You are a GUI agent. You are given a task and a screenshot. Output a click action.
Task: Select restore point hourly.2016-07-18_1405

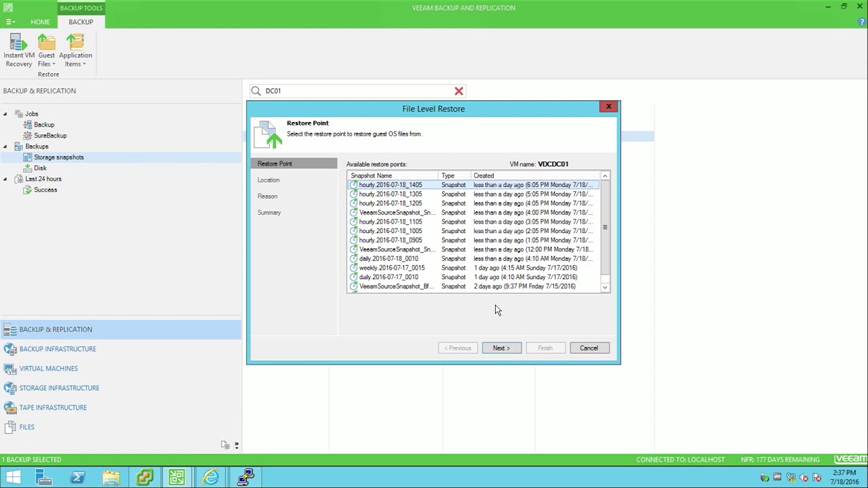click(x=473, y=185)
